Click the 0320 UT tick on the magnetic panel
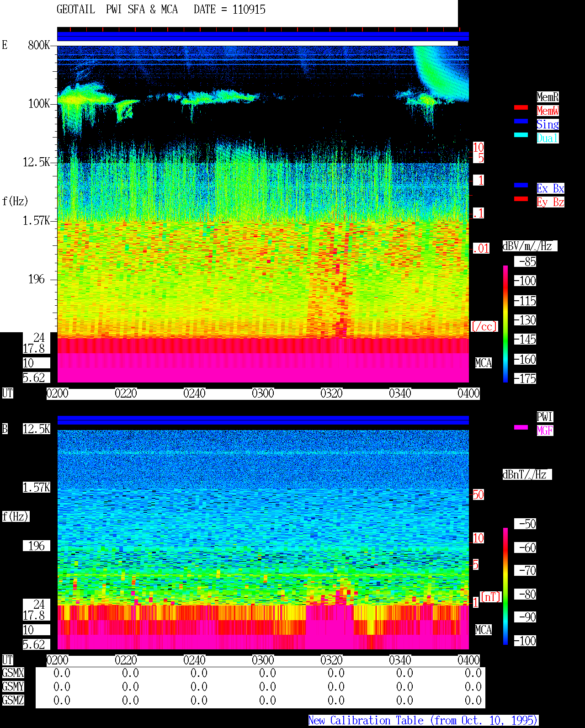The image size is (585, 728). coord(331,660)
